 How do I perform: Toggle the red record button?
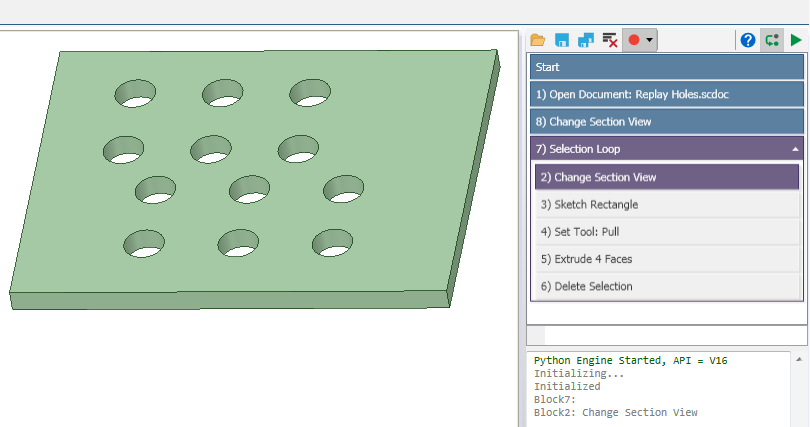[634, 40]
